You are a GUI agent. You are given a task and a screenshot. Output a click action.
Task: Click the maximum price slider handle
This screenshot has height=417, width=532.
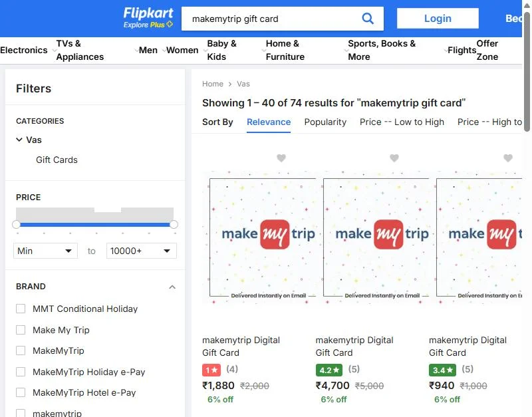174,224
